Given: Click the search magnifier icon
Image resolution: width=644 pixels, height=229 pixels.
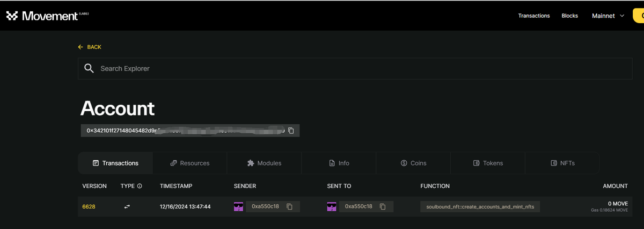Looking at the screenshot, I should (89, 68).
